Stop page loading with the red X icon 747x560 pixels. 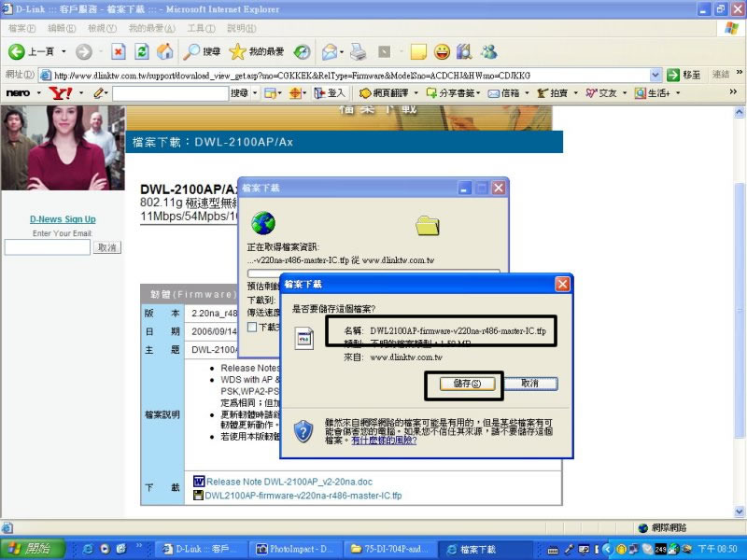pos(119,51)
